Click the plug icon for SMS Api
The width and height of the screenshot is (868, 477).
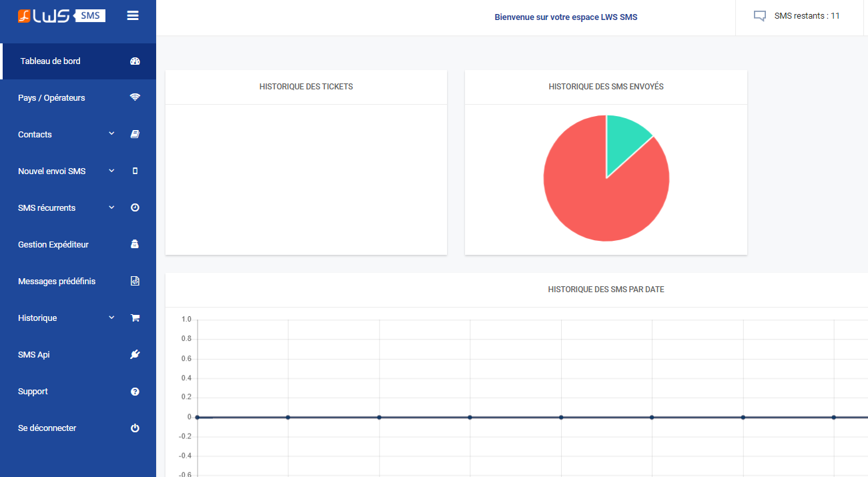135,354
